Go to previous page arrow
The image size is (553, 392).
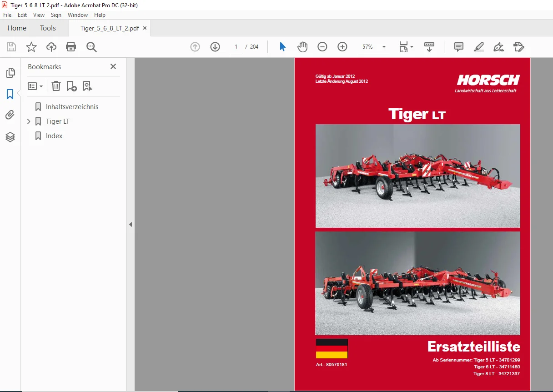195,47
